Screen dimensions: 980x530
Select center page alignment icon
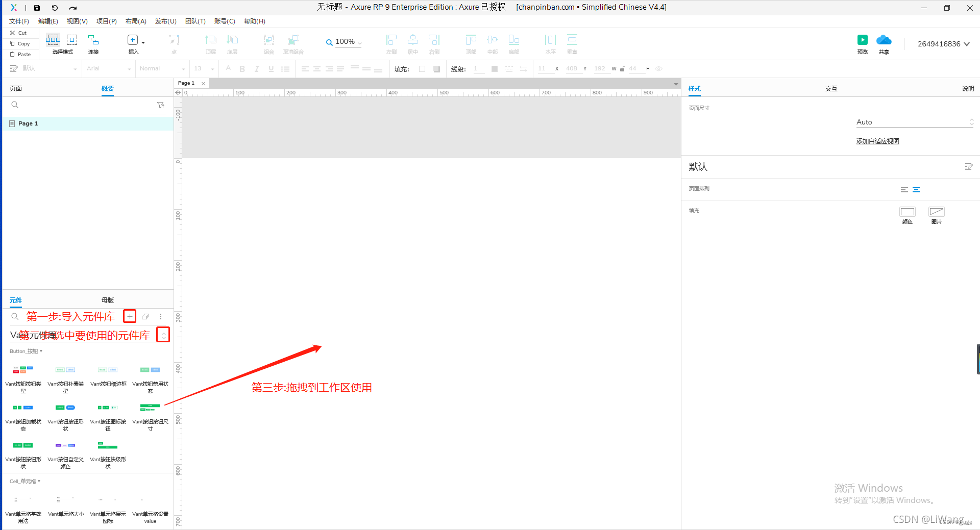pos(916,190)
